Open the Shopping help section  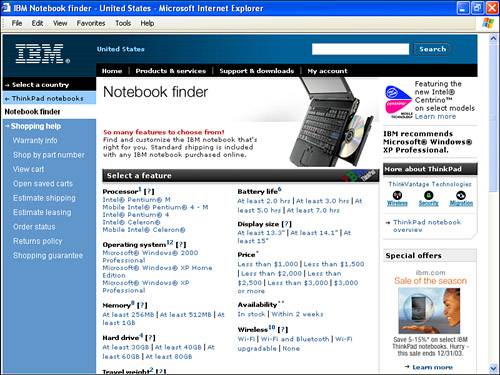click(36, 126)
